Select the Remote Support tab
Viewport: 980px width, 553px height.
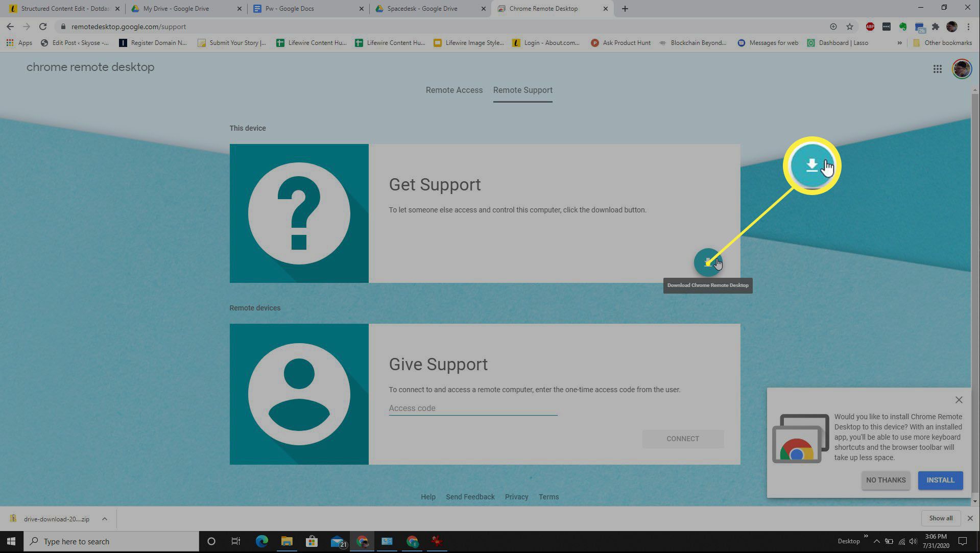point(522,90)
